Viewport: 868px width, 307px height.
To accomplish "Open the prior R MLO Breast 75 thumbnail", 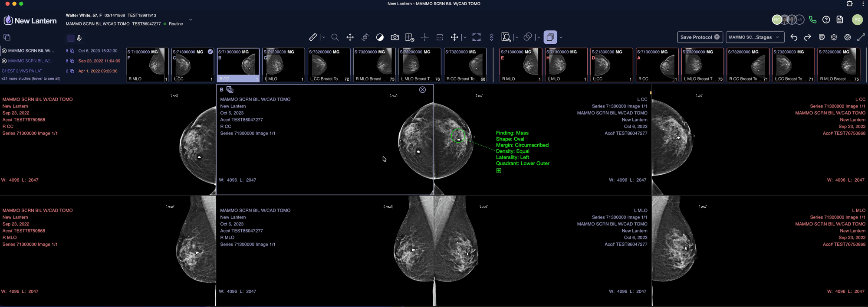I will 839,65.
